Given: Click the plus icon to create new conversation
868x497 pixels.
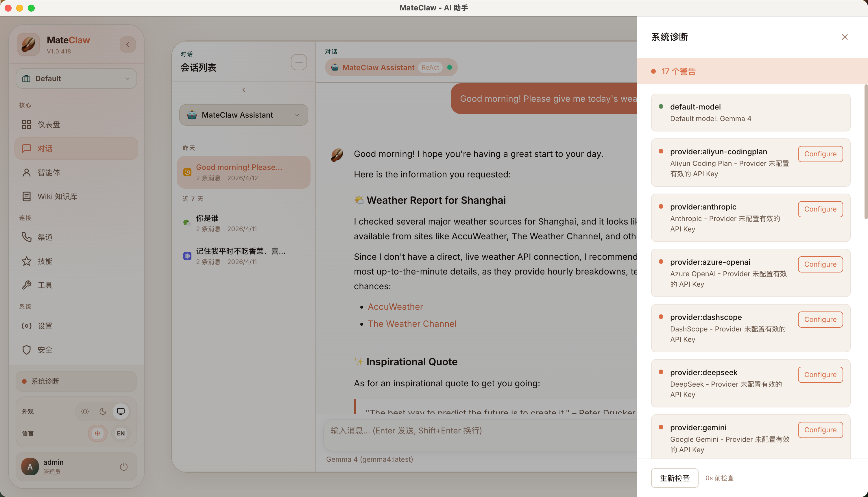Looking at the screenshot, I should [x=299, y=62].
